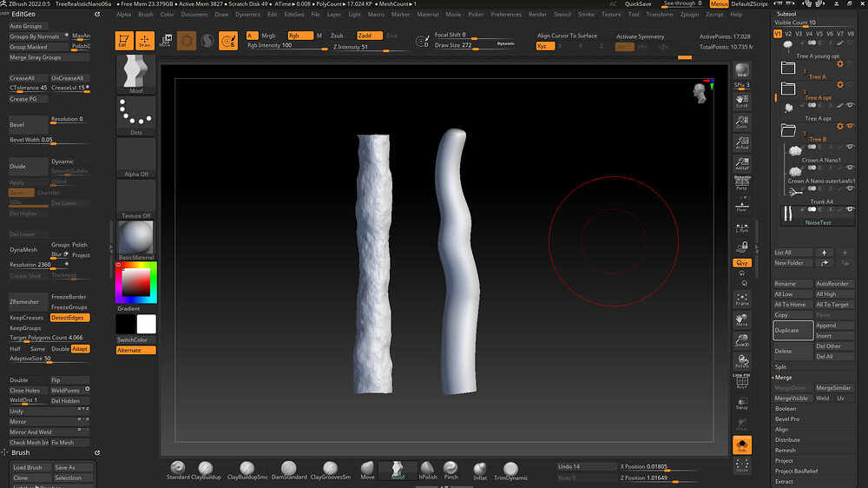Select the hPolish brush
The image size is (868, 488).
tap(427, 471)
